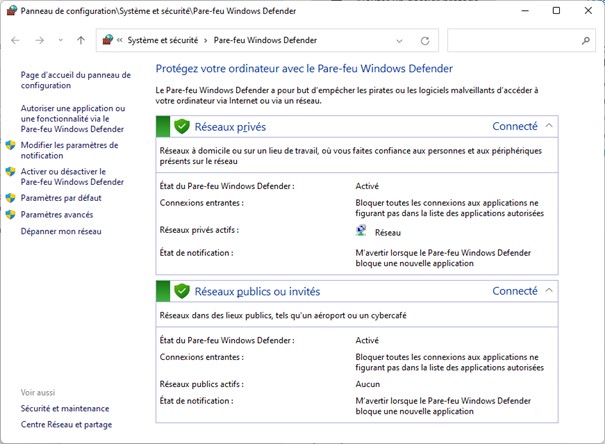This screenshot has width=605, height=444.
Task: Click the Réseau active network icon
Action: [362, 231]
